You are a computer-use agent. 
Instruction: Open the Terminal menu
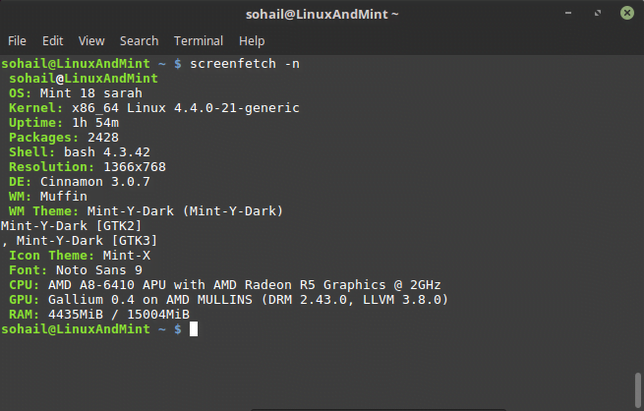pyautogui.click(x=198, y=41)
